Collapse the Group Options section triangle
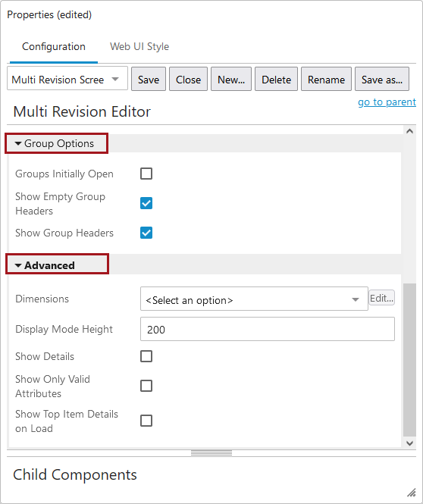 pyautogui.click(x=18, y=143)
